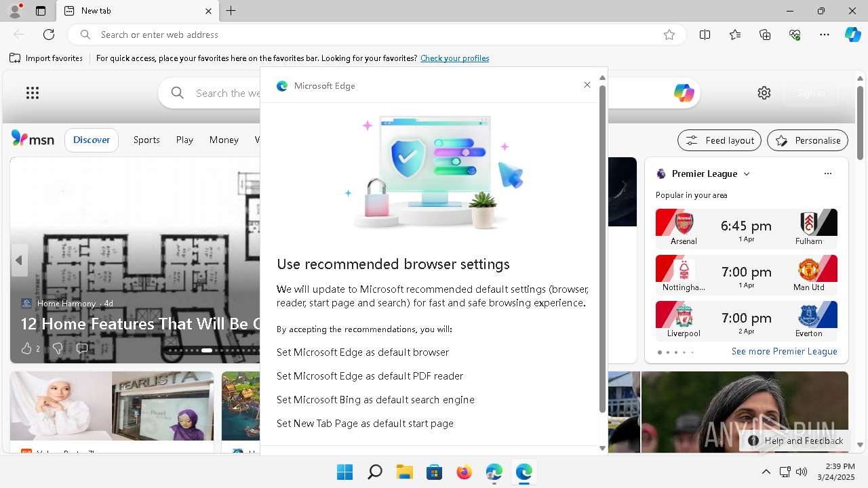Viewport: 868px width, 488px height.
Task: Click the Copilot icon in search box
Action: [x=684, y=93]
